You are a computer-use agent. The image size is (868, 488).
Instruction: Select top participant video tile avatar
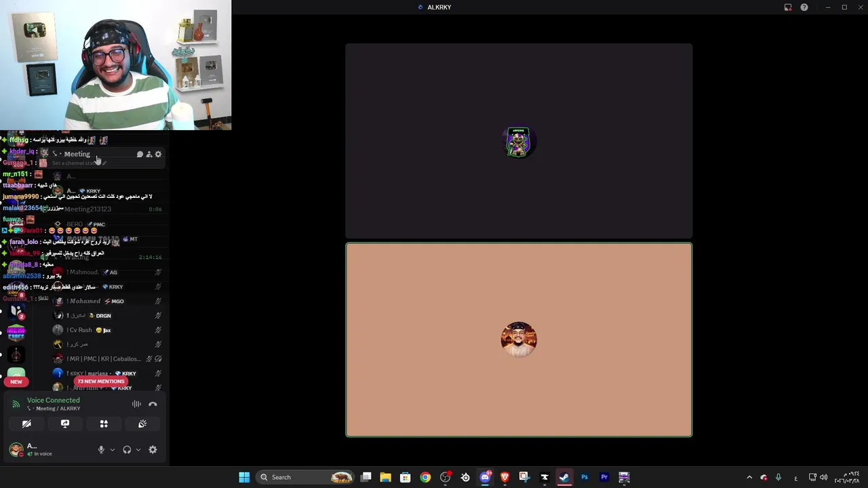tap(519, 142)
